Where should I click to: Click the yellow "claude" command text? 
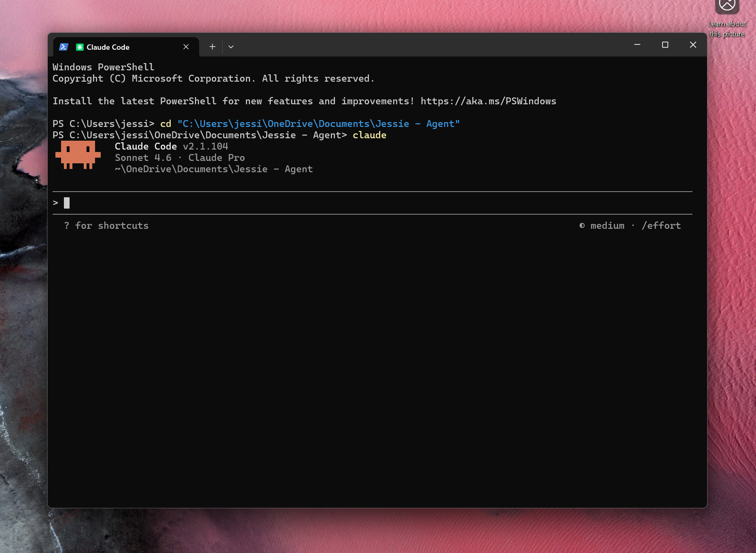pyautogui.click(x=369, y=135)
